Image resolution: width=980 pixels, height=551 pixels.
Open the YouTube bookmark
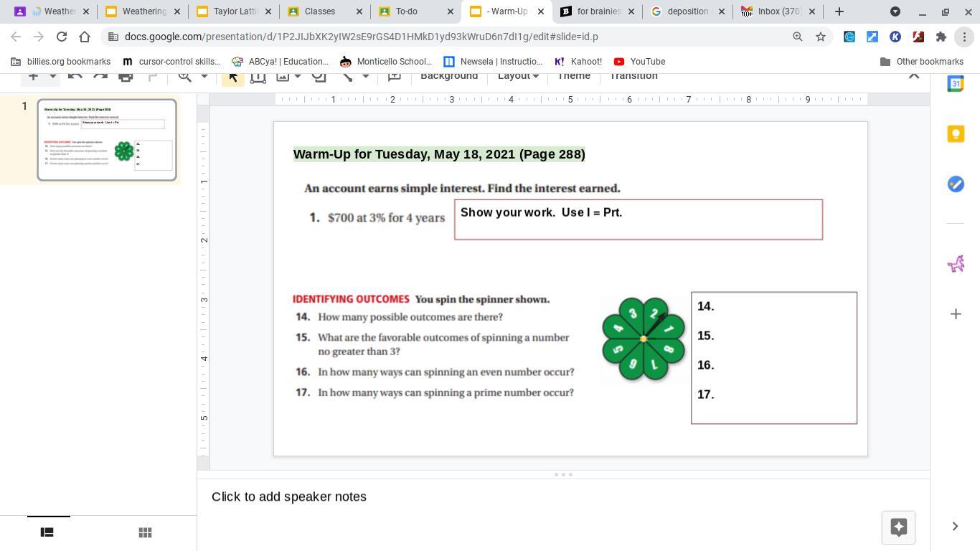coord(639,62)
